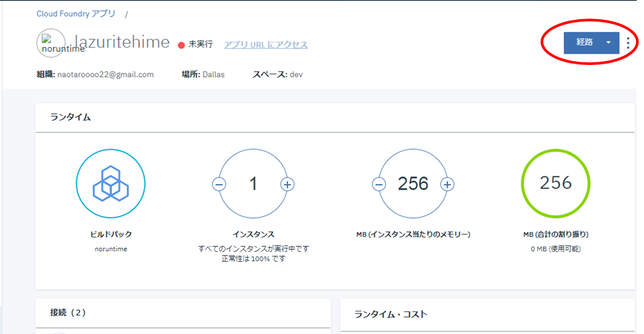Decrease instance count with minus button
Image resolution: width=644 pixels, height=334 pixels.
[x=219, y=184]
